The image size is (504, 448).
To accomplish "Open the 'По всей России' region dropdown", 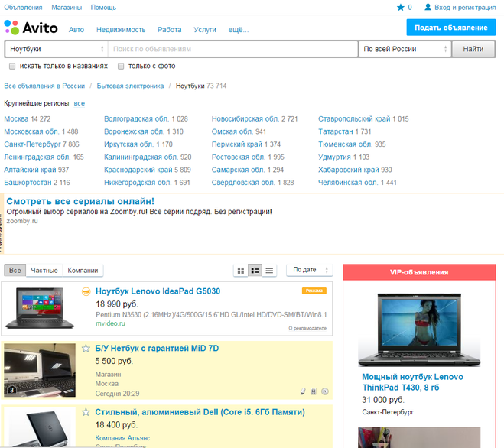I will (x=405, y=49).
